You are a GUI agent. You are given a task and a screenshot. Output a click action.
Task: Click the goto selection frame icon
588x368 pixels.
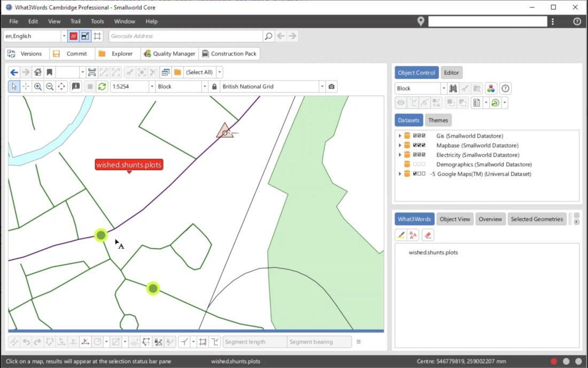[x=91, y=72]
